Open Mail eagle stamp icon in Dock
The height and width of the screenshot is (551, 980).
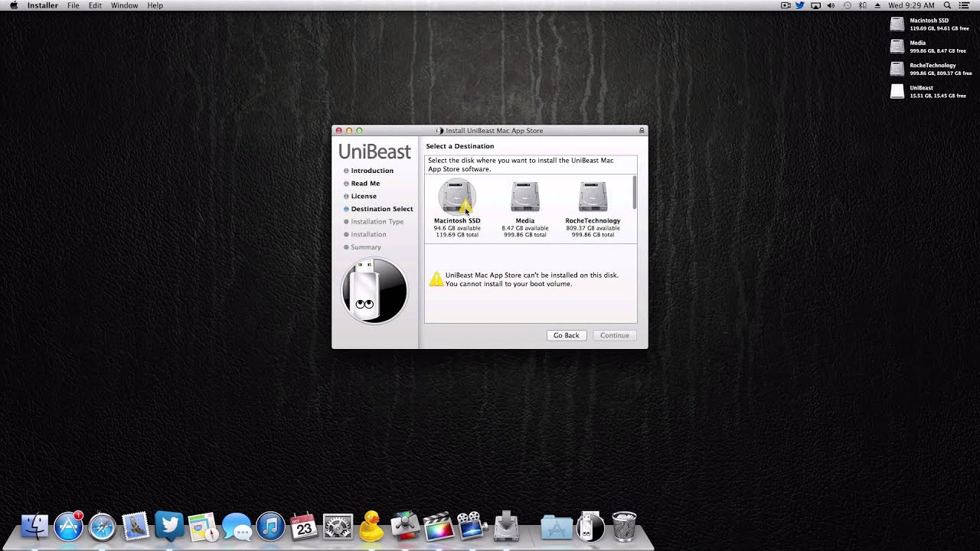[136, 527]
